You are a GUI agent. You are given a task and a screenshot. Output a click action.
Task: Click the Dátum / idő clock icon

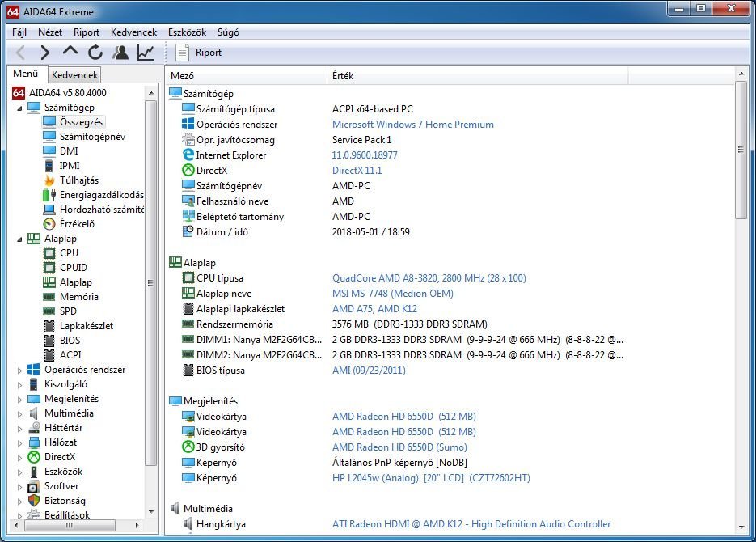pos(188,231)
